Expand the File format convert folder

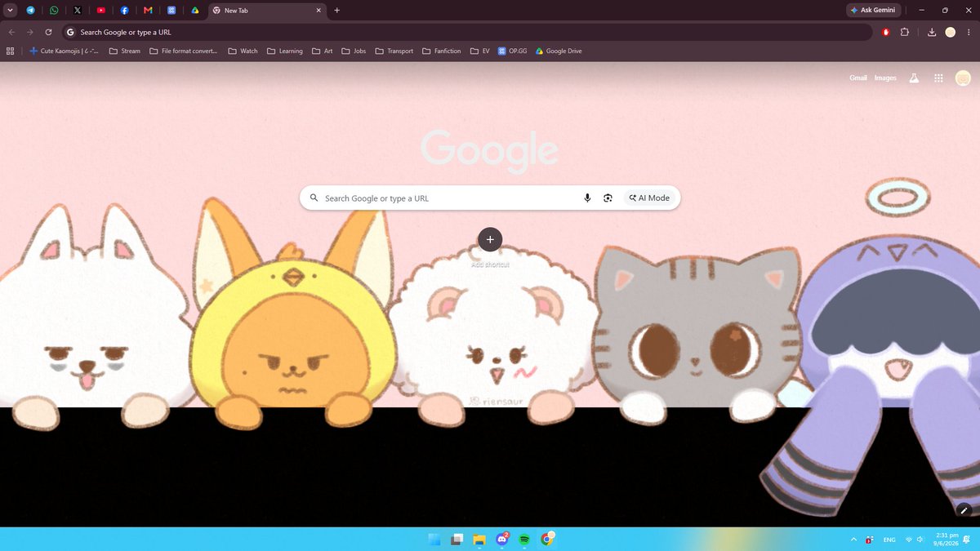[x=184, y=51]
